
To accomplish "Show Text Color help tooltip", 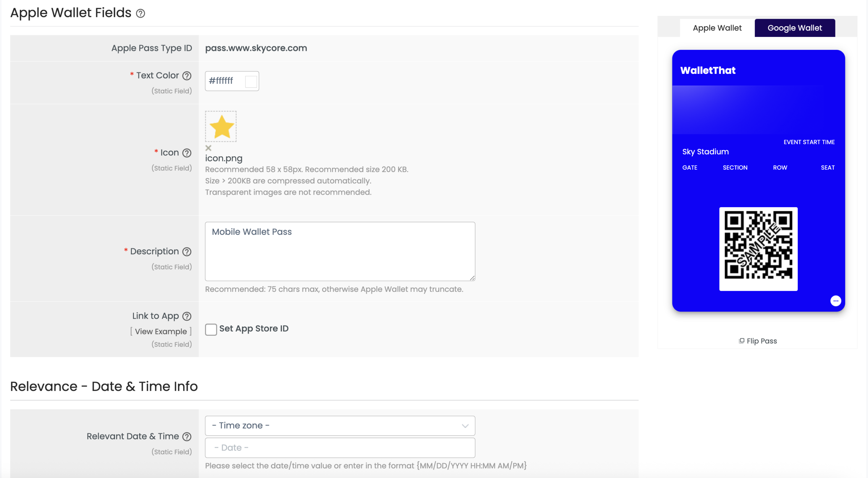I will click(x=187, y=76).
